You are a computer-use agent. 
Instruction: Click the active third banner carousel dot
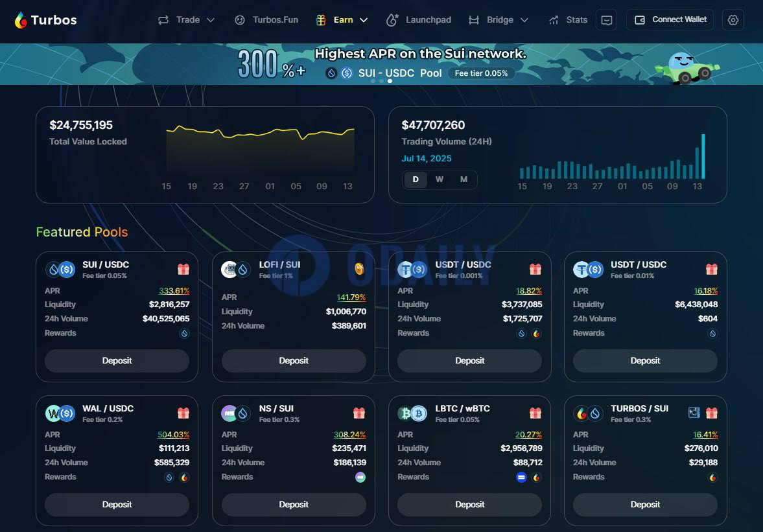390,81
